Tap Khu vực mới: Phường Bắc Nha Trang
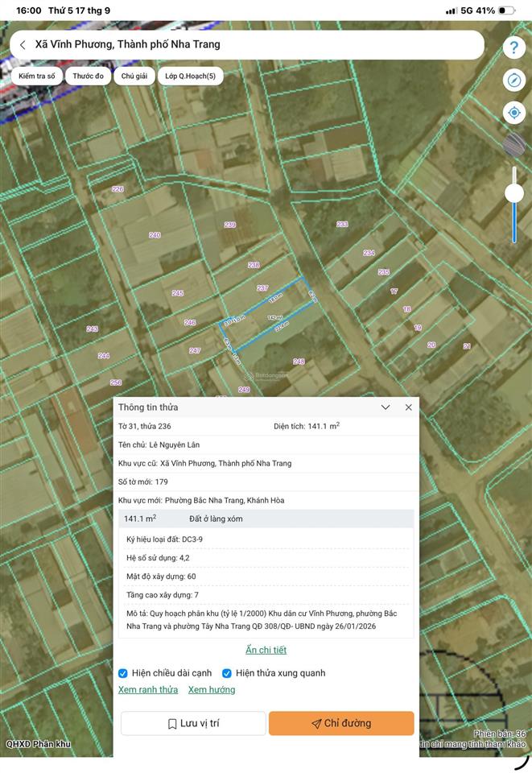Screen dimensions: 532x773 pyautogui.click(x=201, y=500)
